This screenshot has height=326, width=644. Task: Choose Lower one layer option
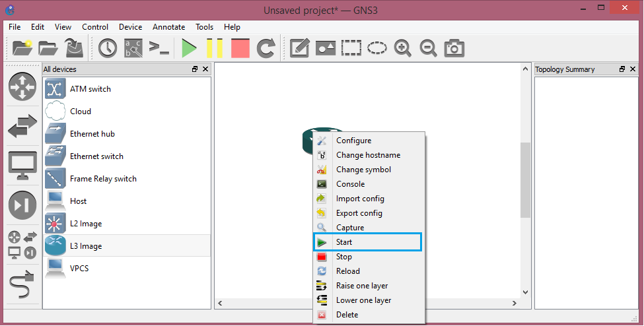[x=369, y=300]
